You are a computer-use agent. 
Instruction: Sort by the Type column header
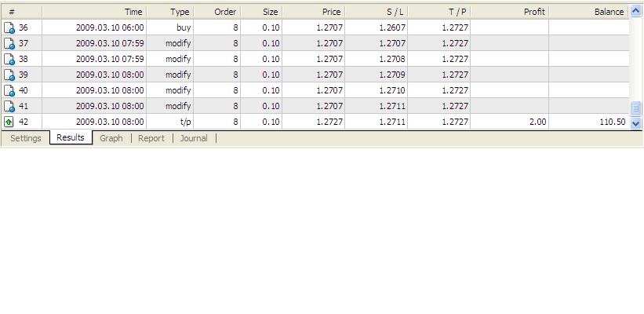click(170, 12)
